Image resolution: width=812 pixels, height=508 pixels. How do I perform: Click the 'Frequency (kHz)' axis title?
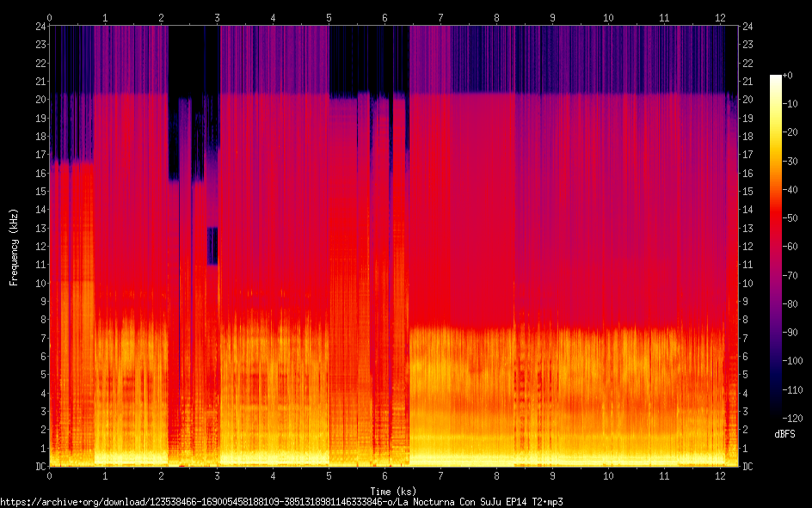pyautogui.click(x=14, y=248)
